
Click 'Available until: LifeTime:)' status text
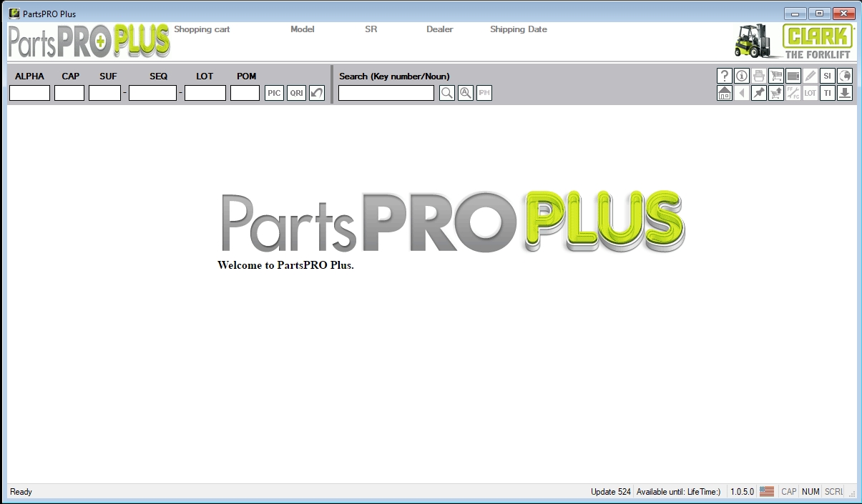[678, 492]
